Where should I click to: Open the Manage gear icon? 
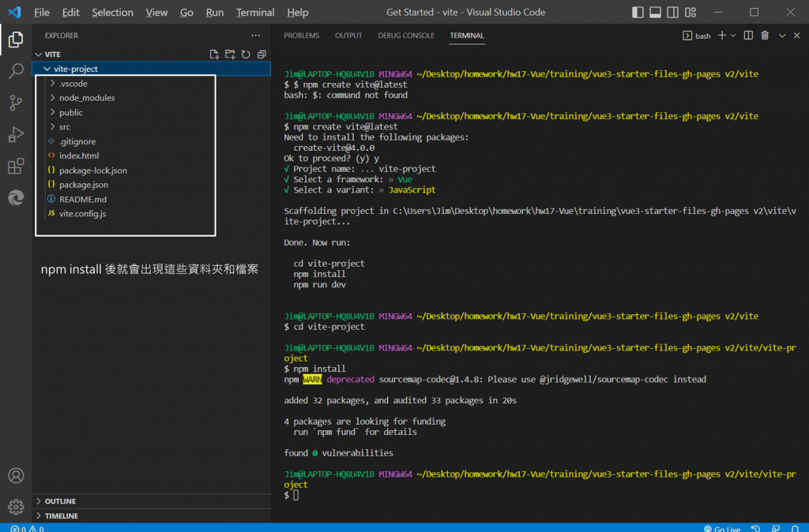pyautogui.click(x=16, y=508)
